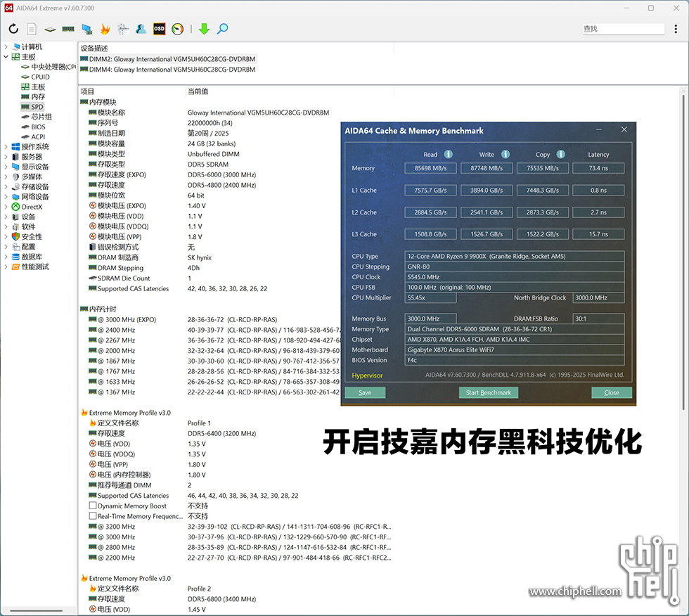Screen dimensions: 689x616
Task: Click the Refresh toolbar icon
Action: click(13, 29)
